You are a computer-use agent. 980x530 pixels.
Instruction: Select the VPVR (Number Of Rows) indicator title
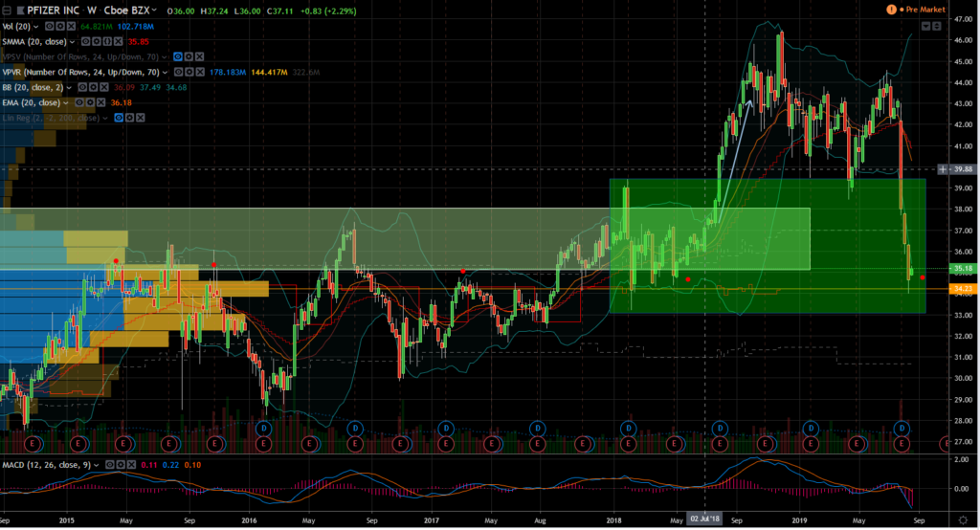[80, 73]
